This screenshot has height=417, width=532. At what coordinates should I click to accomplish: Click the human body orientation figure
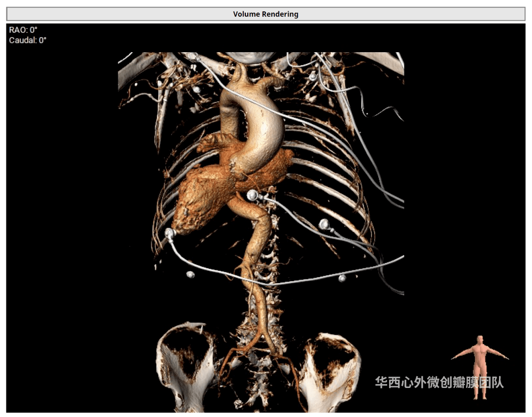click(480, 366)
